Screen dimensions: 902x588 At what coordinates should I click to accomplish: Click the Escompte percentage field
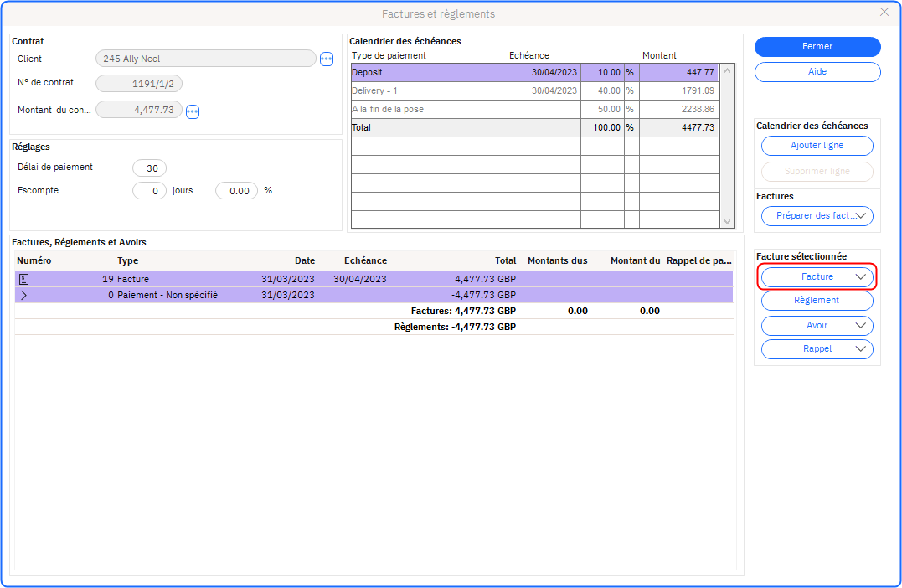pos(235,191)
